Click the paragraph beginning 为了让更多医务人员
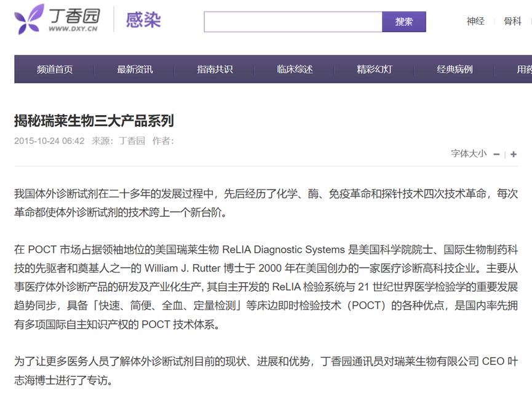 coord(266,371)
